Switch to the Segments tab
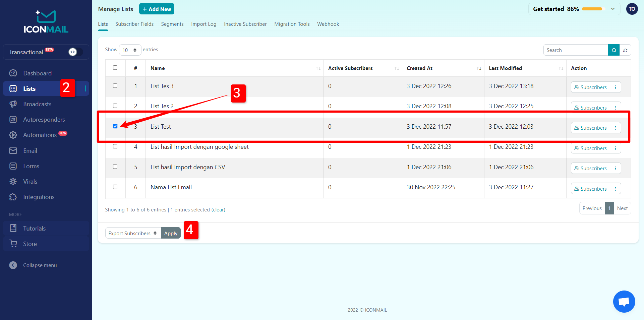The height and width of the screenshot is (320, 644). [172, 24]
